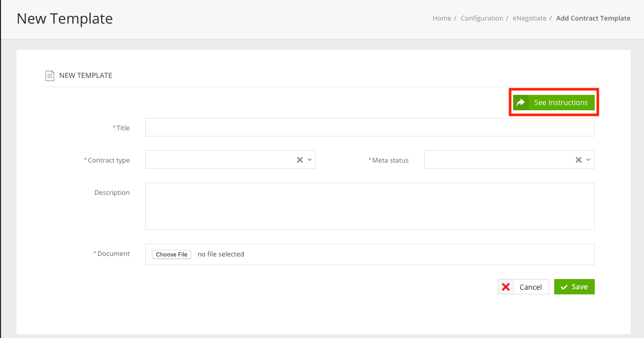Click the Choose File button
The image size is (644, 338).
[x=171, y=254]
